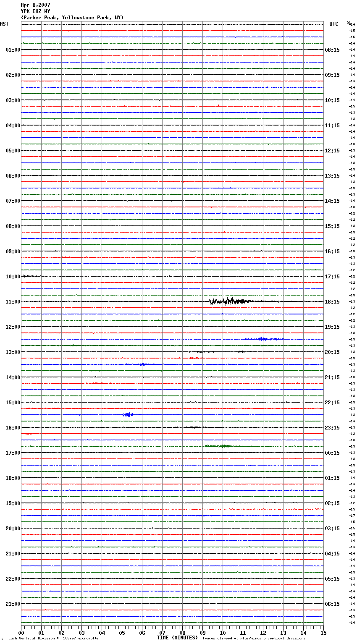Click the 22:15 UTC time label

click(x=332, y=403)
